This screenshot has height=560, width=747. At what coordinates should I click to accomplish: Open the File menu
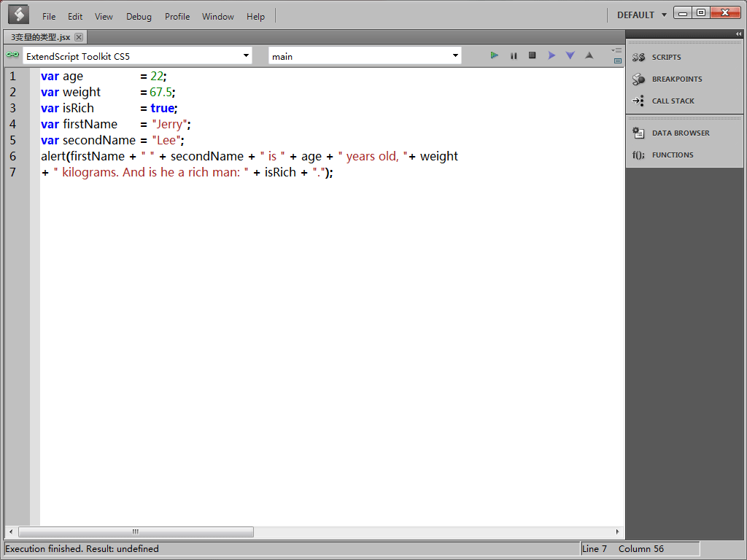[49, 17]
